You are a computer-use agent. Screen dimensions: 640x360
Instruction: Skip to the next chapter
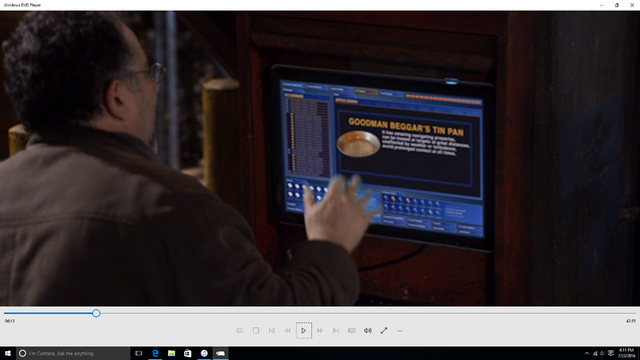336,331
